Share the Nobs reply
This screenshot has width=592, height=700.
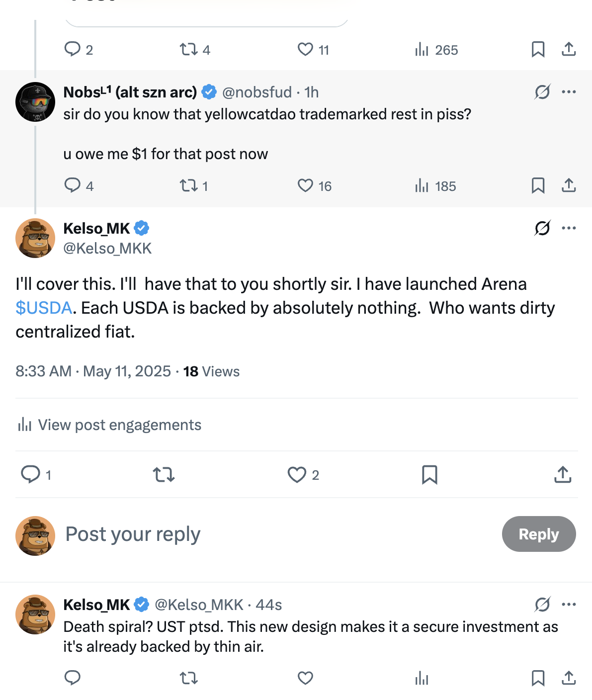(569, 186)
